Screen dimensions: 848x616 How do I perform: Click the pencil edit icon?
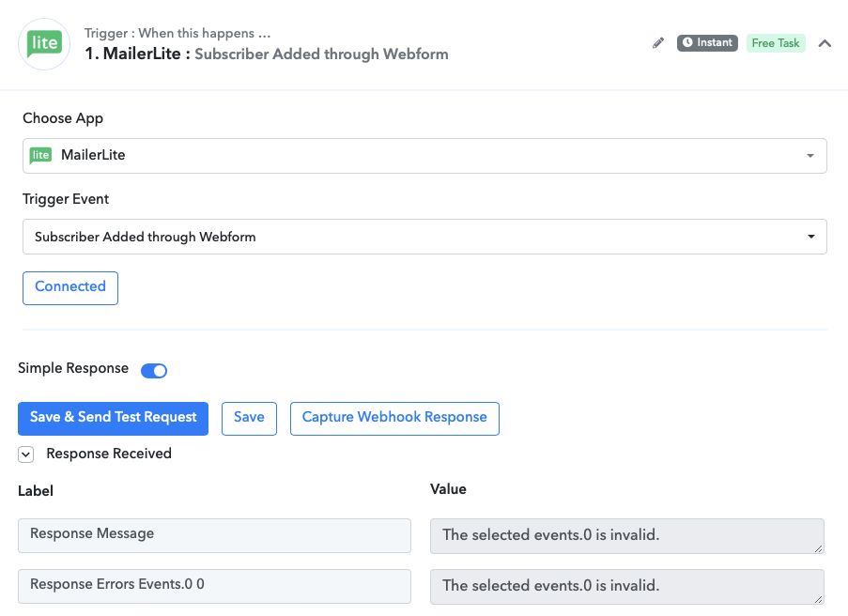pos(657,43)
